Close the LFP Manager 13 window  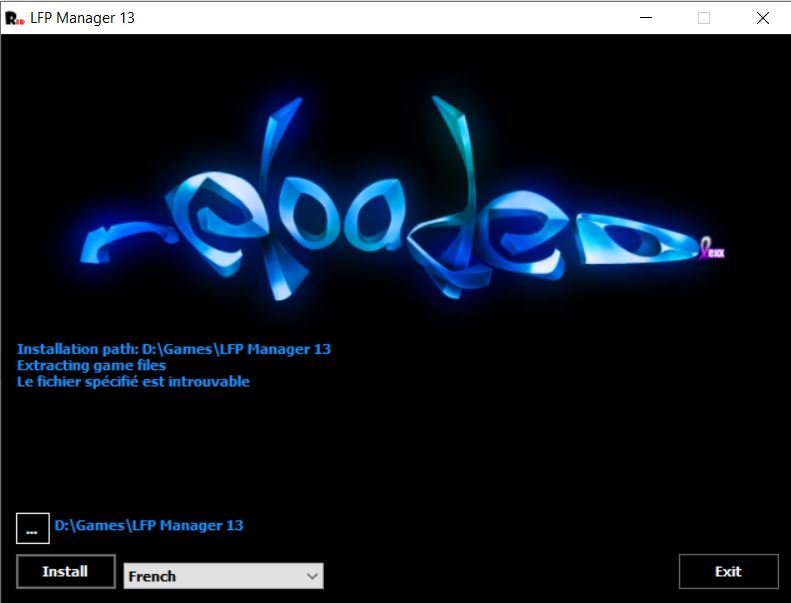763,18
